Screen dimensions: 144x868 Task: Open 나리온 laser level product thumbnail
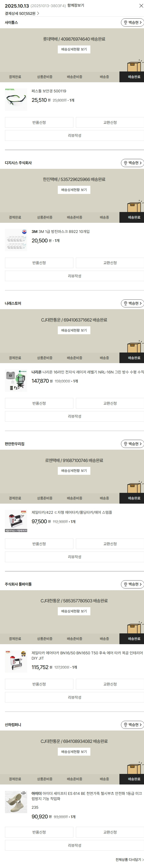(16, 381)
